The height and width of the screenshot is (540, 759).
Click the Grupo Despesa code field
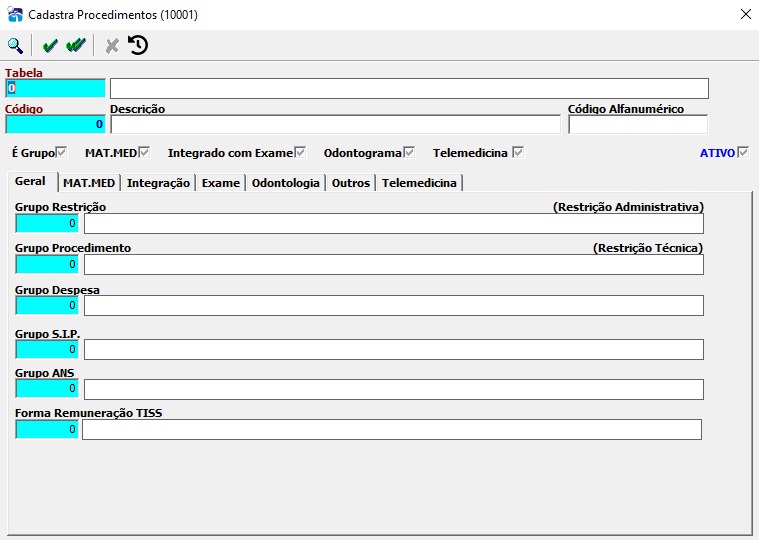(47, 305)
